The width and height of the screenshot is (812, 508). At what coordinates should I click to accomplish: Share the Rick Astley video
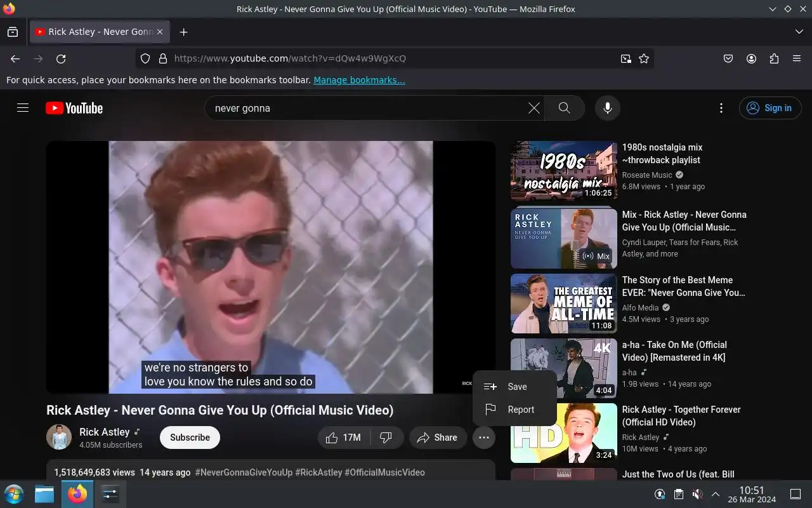coord(438,438)
